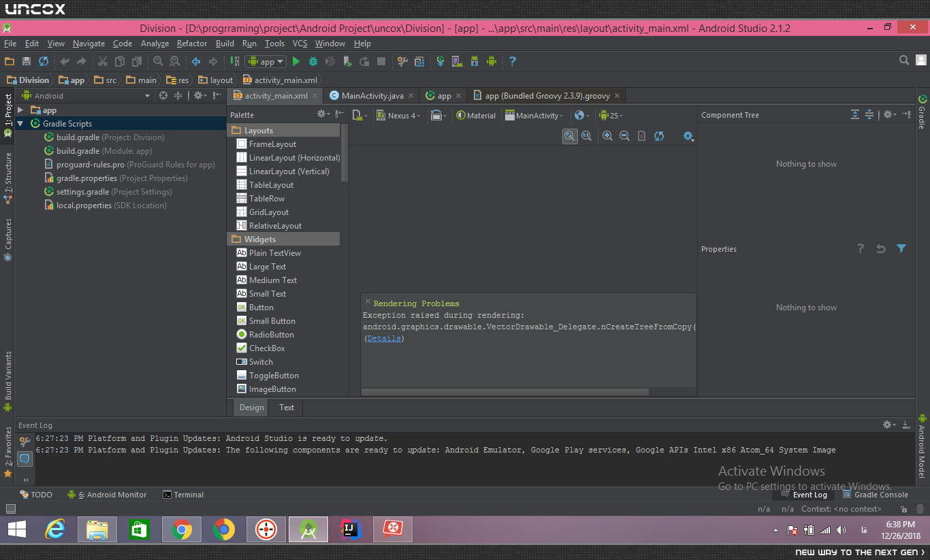Click the Cut scissors icon
Image resolution: width=930 pixels, height=560 pixels.
102,61
